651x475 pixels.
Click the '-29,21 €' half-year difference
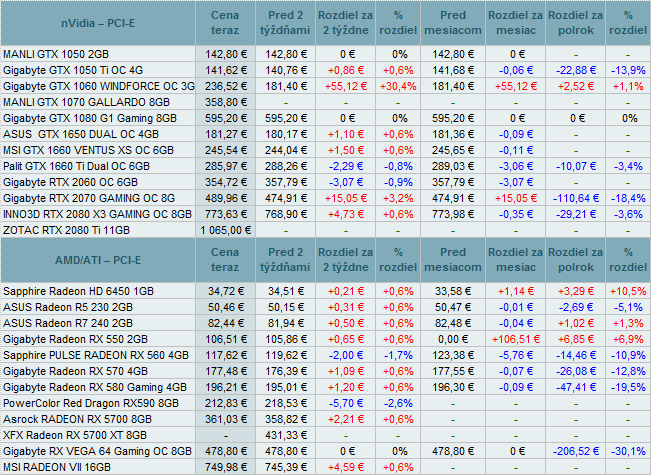click(x=576, y=214)
